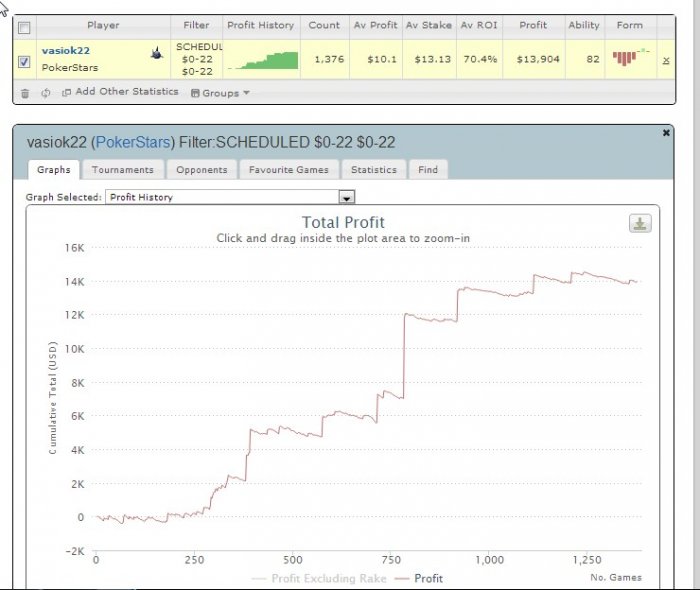The image size is (700, 590).
Task: Click the shark icon beside vasiok22
Action: click(x=157, y=54)
